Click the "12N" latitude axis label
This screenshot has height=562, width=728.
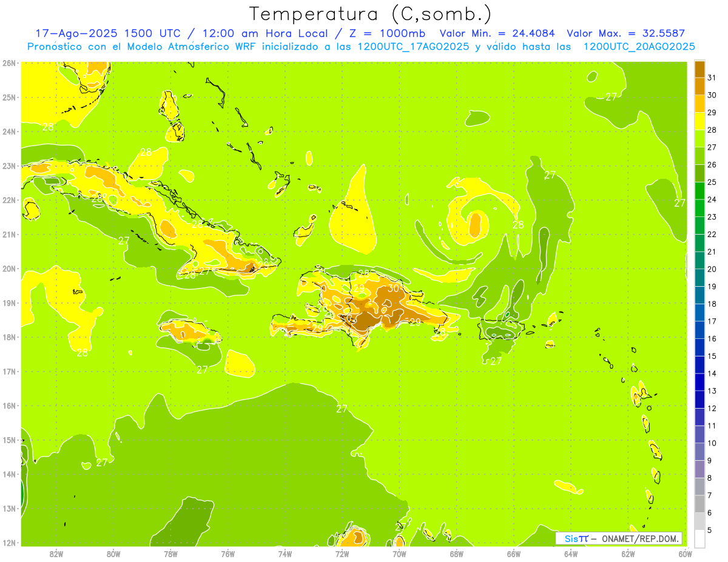point(9,543)
